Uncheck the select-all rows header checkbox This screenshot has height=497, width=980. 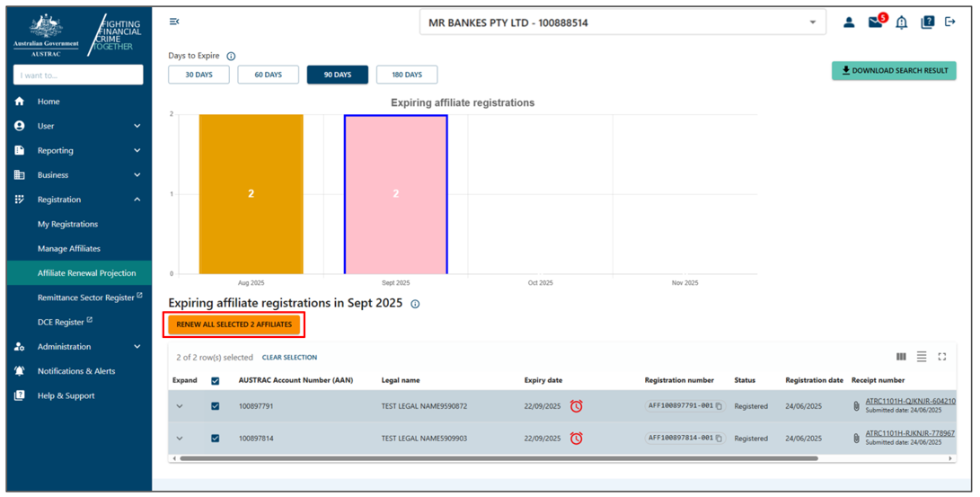coord(216,380)
